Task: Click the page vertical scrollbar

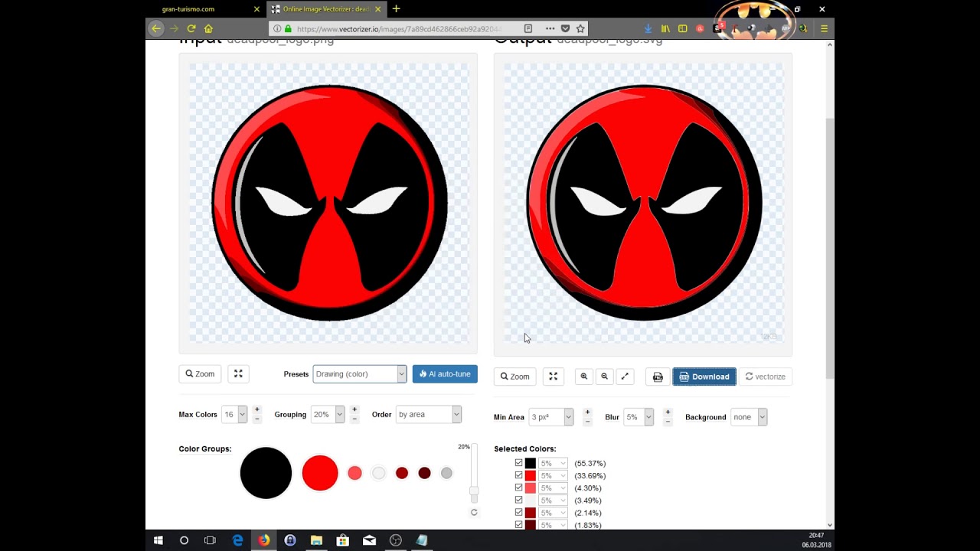Action: [830, 249]
